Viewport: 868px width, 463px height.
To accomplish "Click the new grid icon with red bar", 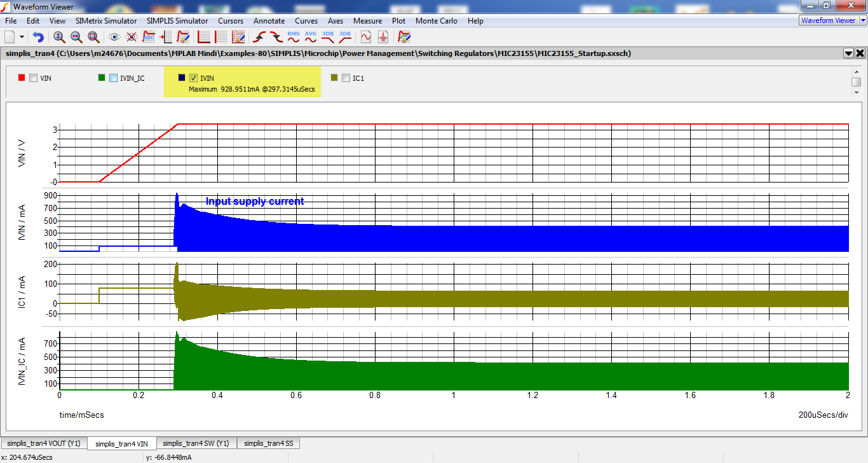I will coord(221,37).
